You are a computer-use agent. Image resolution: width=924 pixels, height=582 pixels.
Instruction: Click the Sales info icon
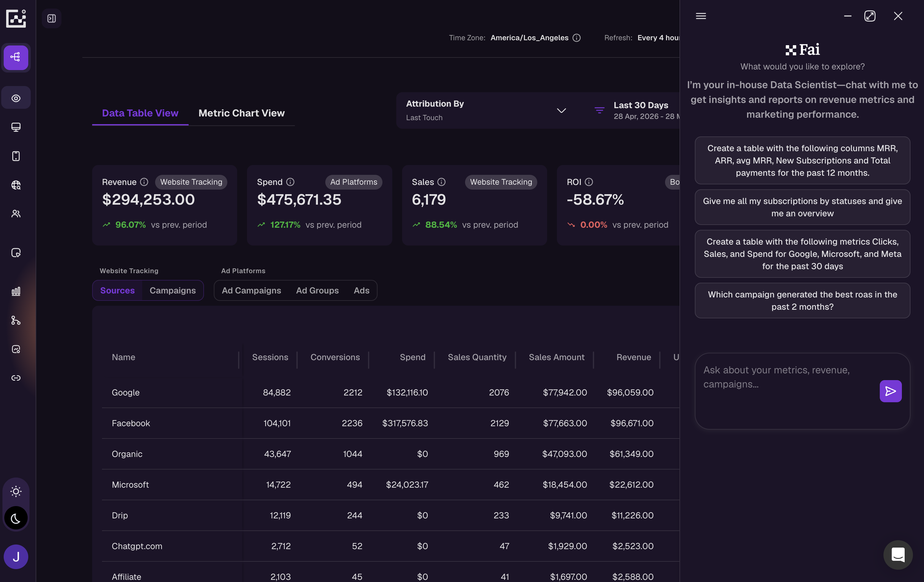click(441, 182)
